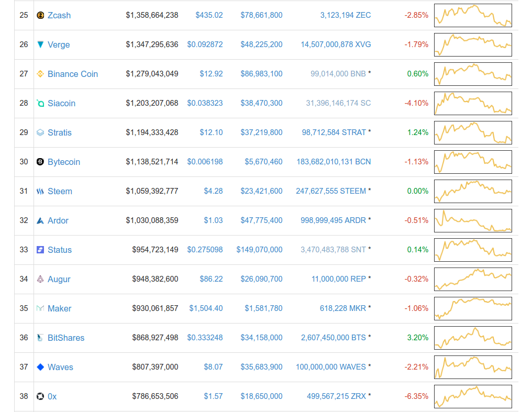The width and height of the screenshot is (532, 412).
Task: Click the Status logo icon
Action: point(40,250)
